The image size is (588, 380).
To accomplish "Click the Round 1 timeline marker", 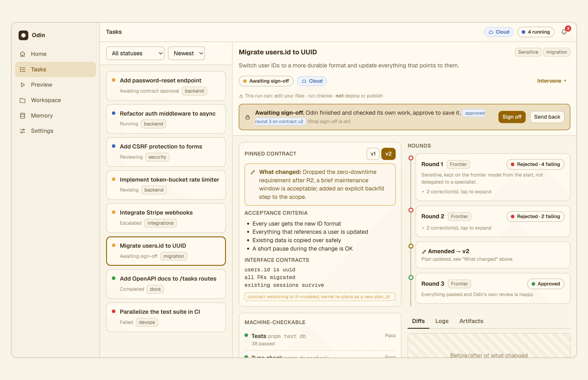I will tap(411, 158).
